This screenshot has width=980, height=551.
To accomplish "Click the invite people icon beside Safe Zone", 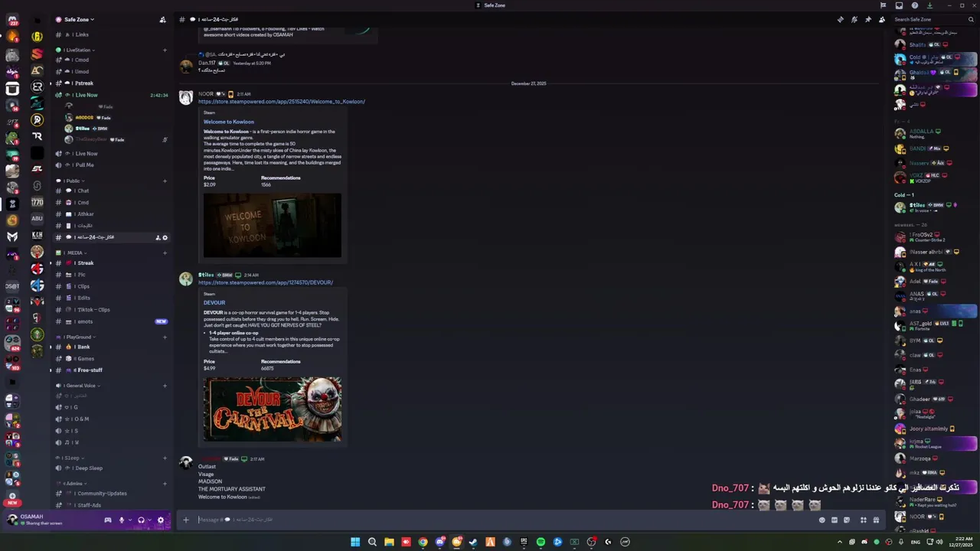I will point(162,19).
